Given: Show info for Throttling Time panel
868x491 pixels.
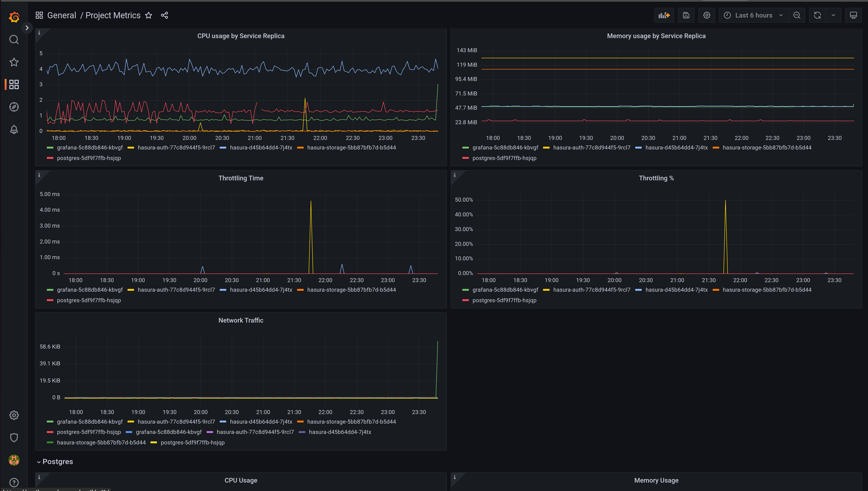Looking at the screenshot, I should [x=39, y=175].
